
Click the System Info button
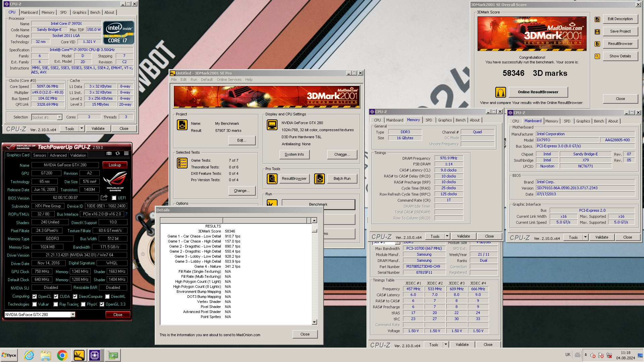294,155
